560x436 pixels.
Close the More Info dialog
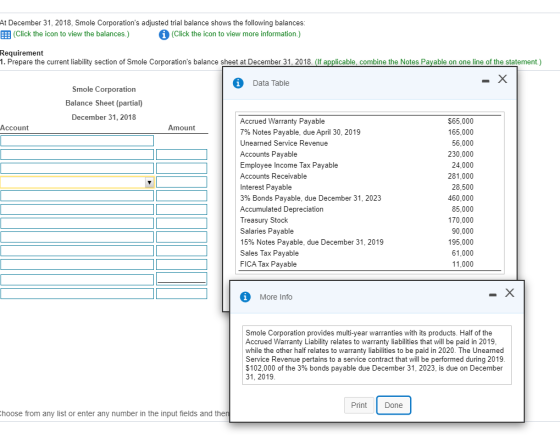click(510, 293)
